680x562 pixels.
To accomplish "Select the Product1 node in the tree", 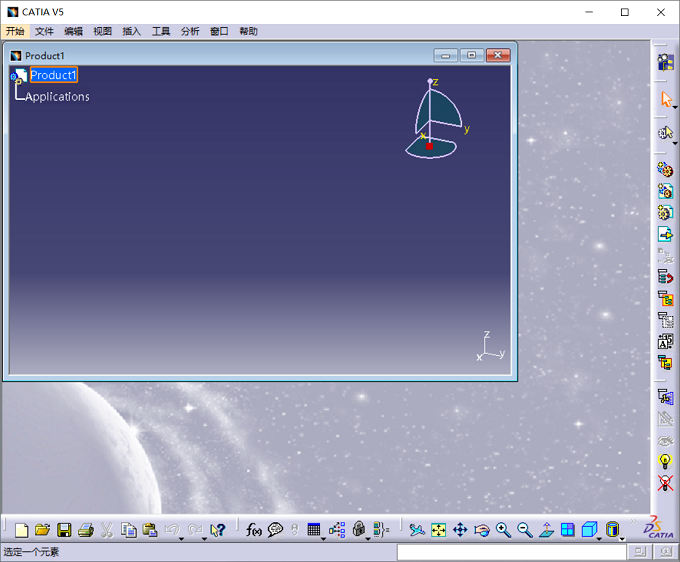I will [x=53, y=75].
